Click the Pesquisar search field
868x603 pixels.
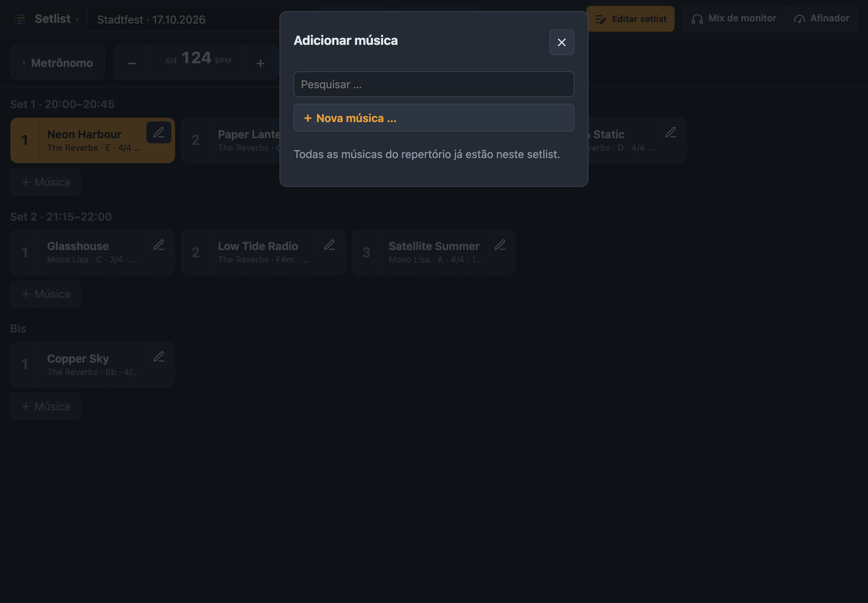pos(434,84)
